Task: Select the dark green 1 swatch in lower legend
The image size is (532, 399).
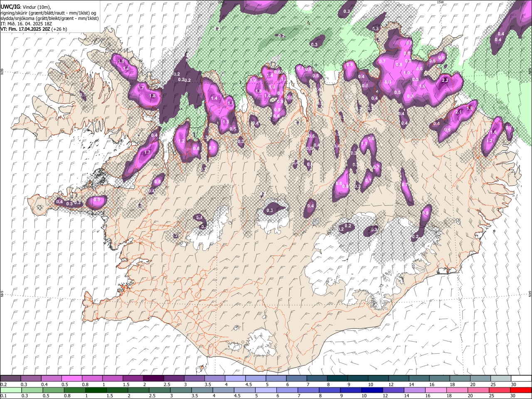Action: tap(96, 390)
